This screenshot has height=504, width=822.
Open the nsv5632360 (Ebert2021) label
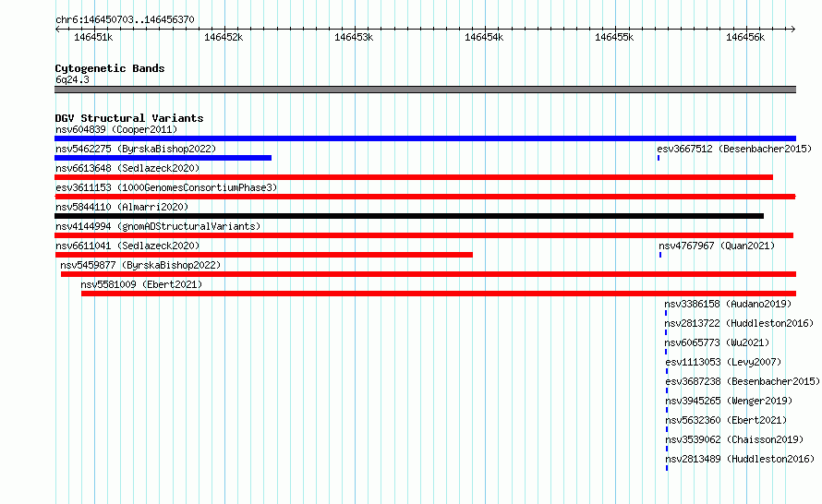point(727,420)
